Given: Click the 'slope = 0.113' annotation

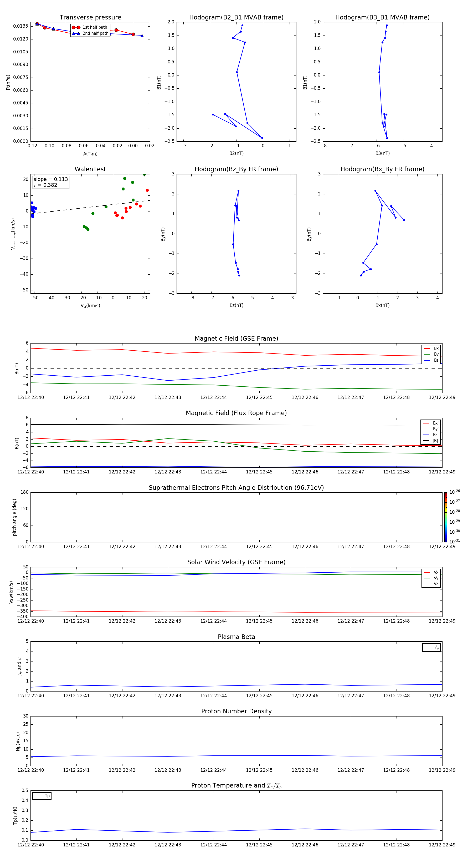Looking at the screenshot, I should (50, 179).
